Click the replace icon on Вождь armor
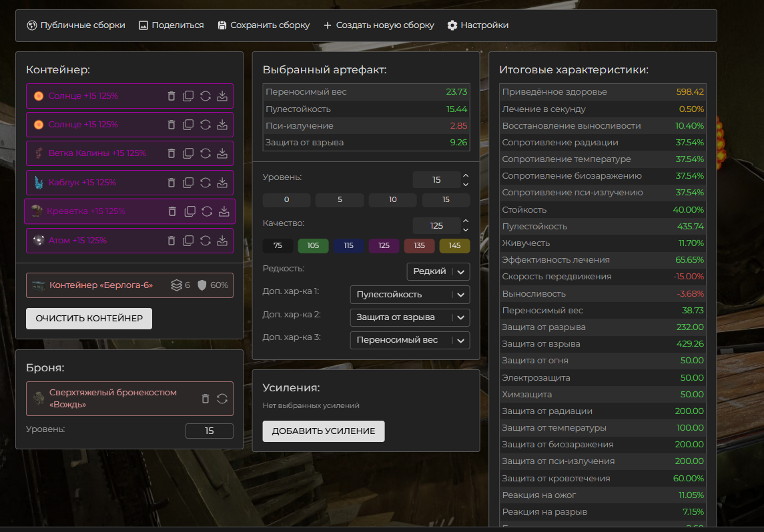 tap(222, 399)
